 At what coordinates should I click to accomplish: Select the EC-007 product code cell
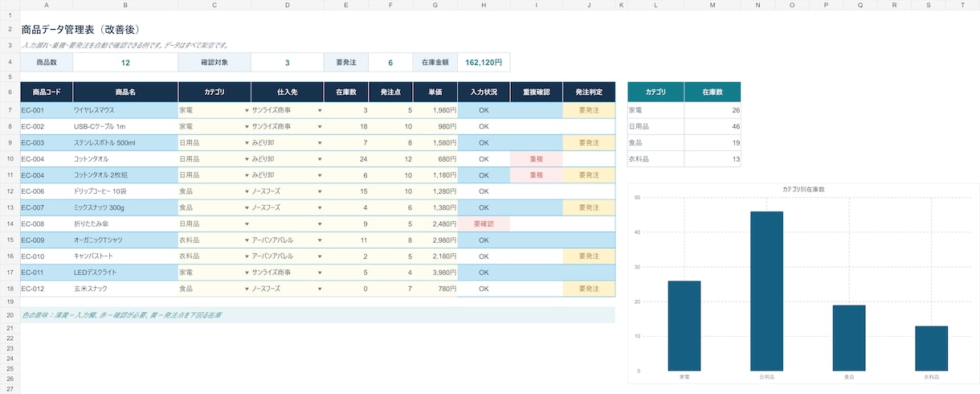pos(47,207)
